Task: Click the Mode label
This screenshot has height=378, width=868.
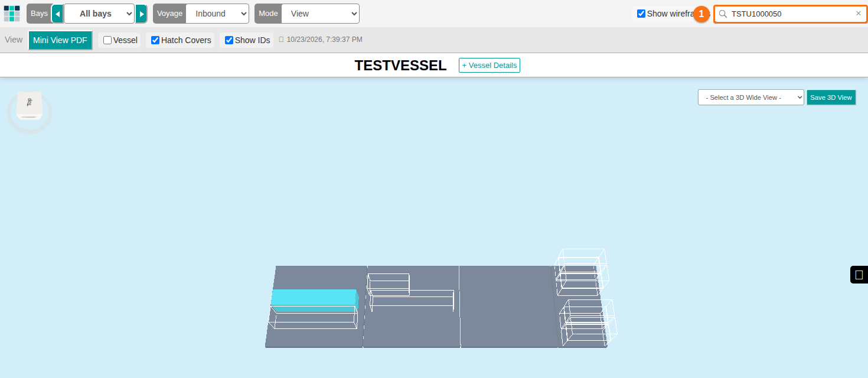Action: [268, 14]
